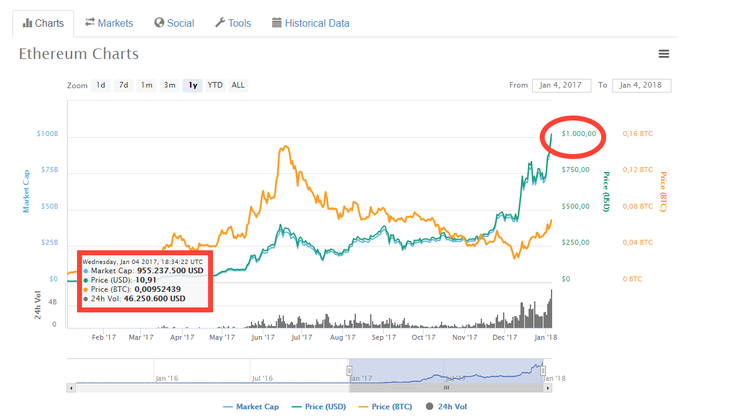The width and height of the screenshot is (736, 418).
Task: Switch to the Markets tab
Action: pyautogui.click(x=109, y=23)
